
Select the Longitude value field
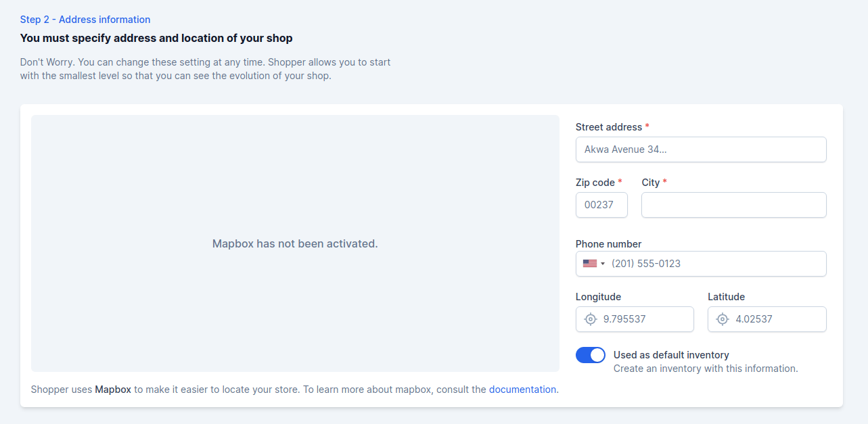point(635,319)
